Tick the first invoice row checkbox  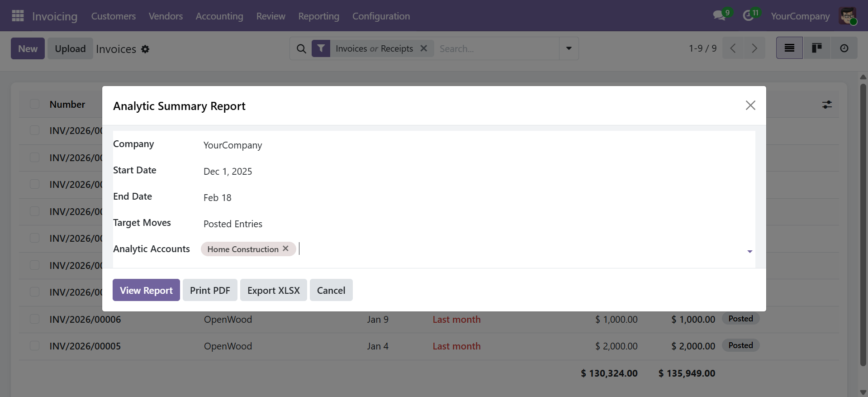(34, 130)
